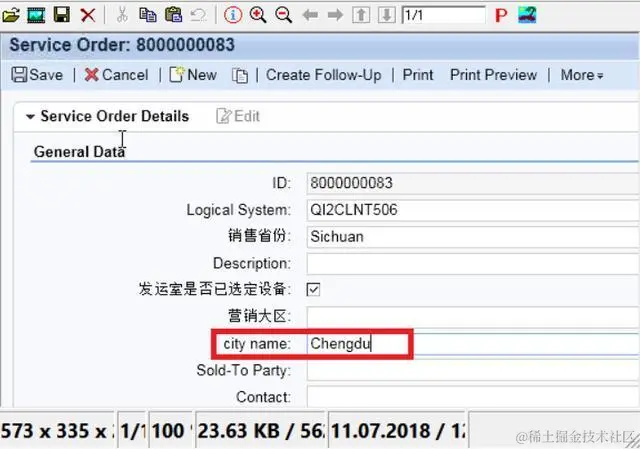The image size is (640, 449).
Task: Create a New service order
Action: (193, 75)
